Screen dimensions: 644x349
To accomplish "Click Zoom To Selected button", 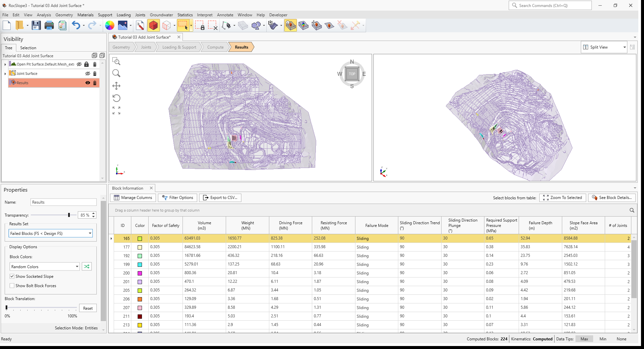I will pyautogui.click(x=563, y=198).
